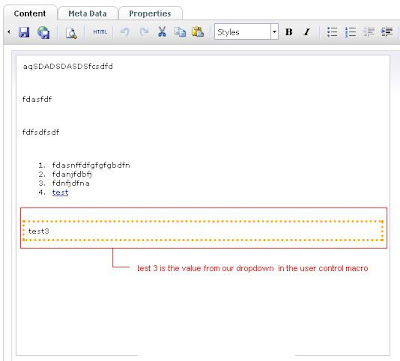Viewport: 400px width, 361px height.
Task: Switch to the Properties tab
Action: [x=150, y=14]
